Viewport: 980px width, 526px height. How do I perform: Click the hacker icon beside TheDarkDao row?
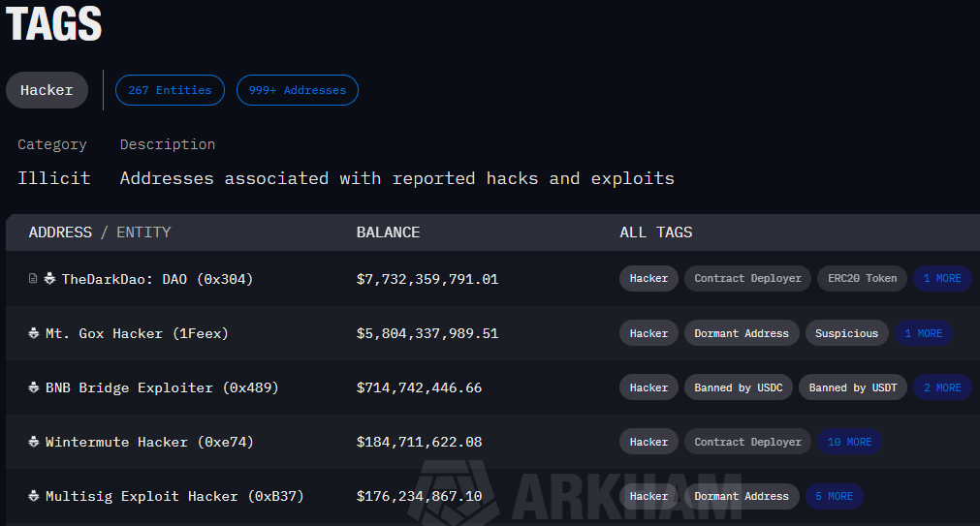pyautogui.click(x=49, y=279)
